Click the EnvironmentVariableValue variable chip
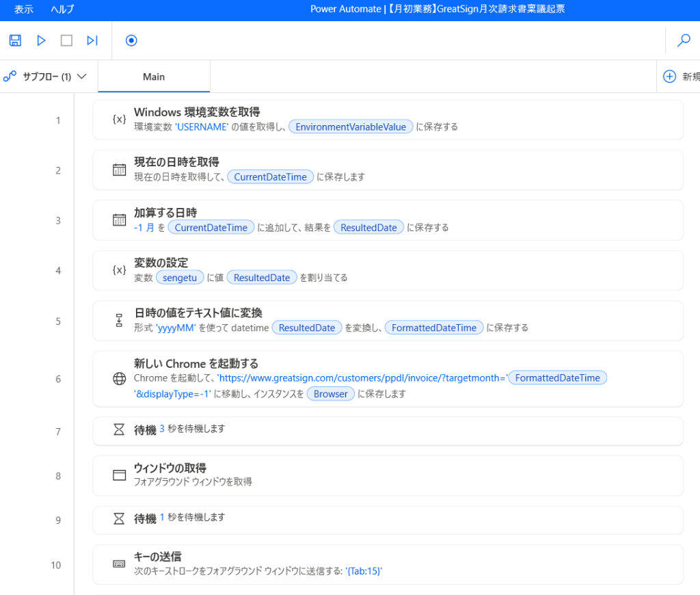This screenshot has width=700, height=595. tap(351, 127)
